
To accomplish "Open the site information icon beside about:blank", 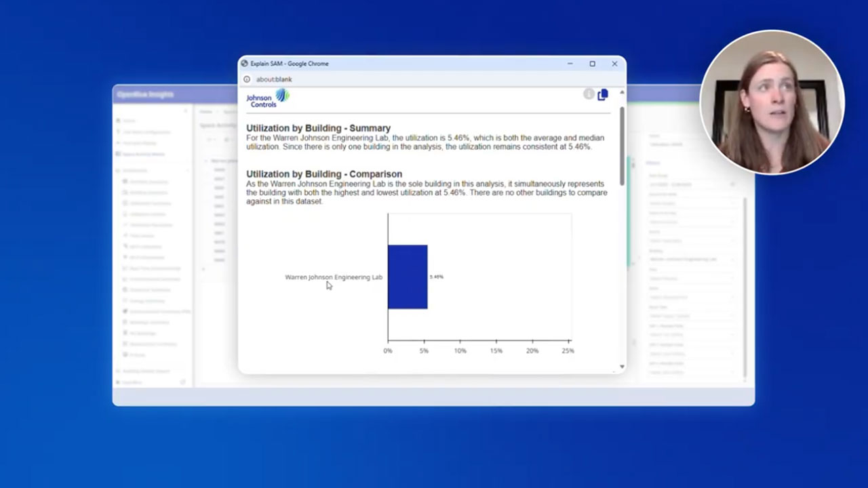I will pos(247,79).
